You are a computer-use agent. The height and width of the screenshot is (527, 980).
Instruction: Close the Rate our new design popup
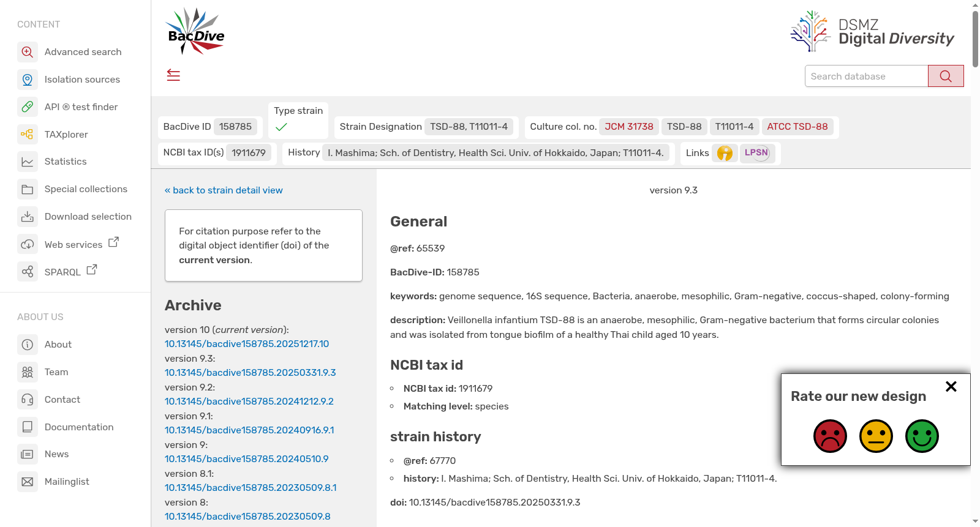click(951, 386)
